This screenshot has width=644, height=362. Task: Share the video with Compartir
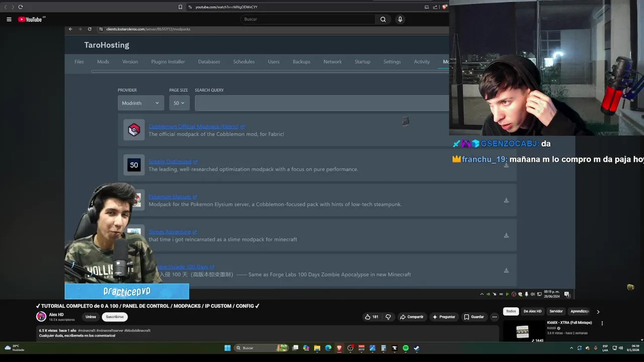(412, 317)
